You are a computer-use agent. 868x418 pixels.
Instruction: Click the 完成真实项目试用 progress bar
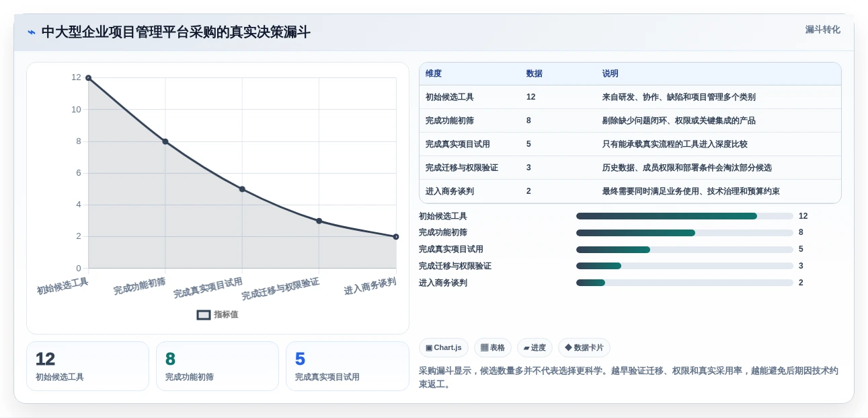tap(684, 249)
